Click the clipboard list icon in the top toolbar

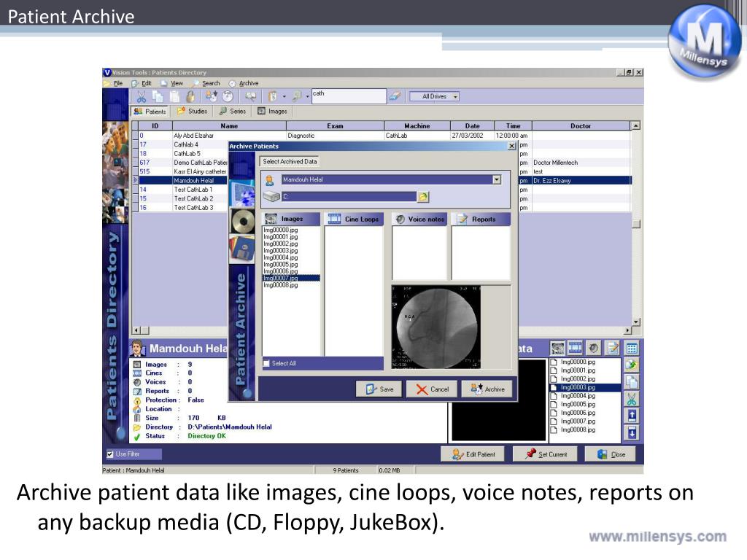coord(273,97)
